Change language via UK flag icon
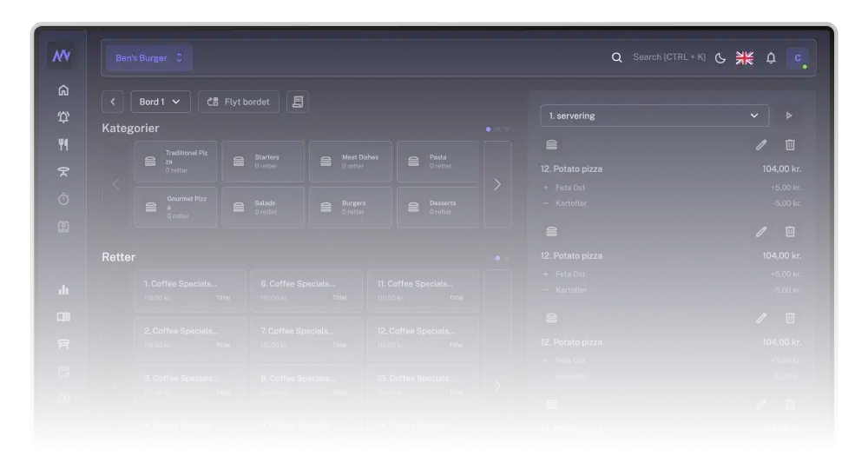Image resolution: width=868 pixels, height=463 pixels. pos(745,57)
